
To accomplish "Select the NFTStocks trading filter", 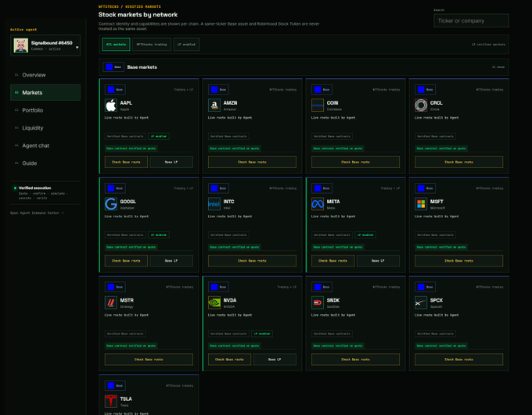I will pos(152,45).
